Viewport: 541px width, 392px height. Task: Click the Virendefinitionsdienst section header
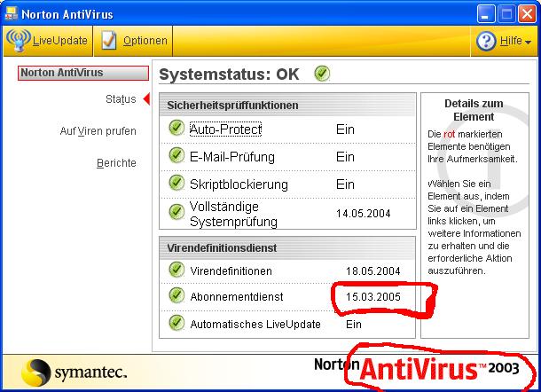(x=287, y=247)
